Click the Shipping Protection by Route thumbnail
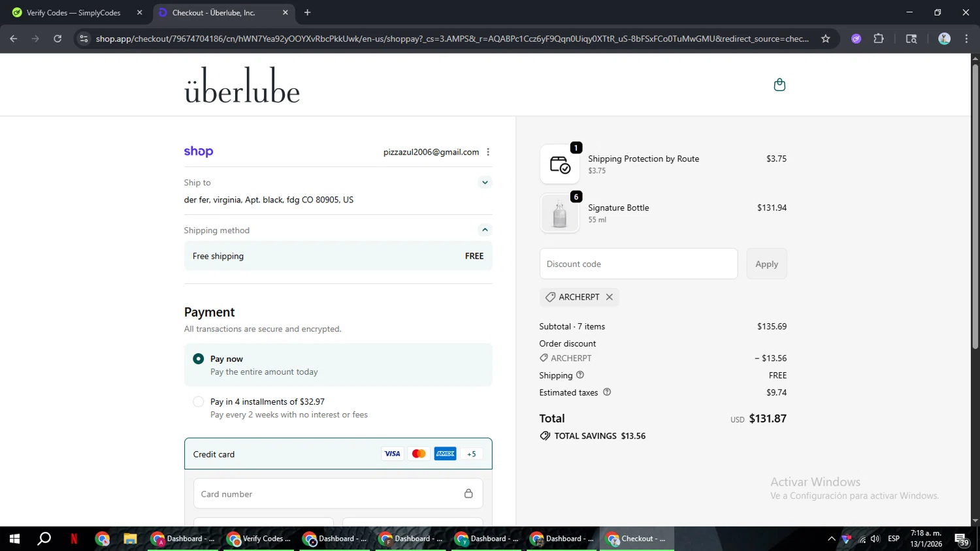 (x=560, y=165)
